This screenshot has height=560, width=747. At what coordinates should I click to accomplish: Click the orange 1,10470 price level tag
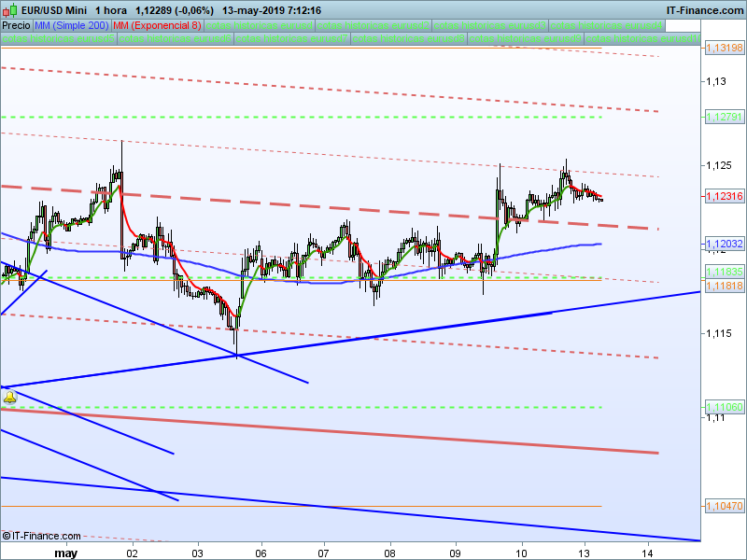(x=725, y=506)
